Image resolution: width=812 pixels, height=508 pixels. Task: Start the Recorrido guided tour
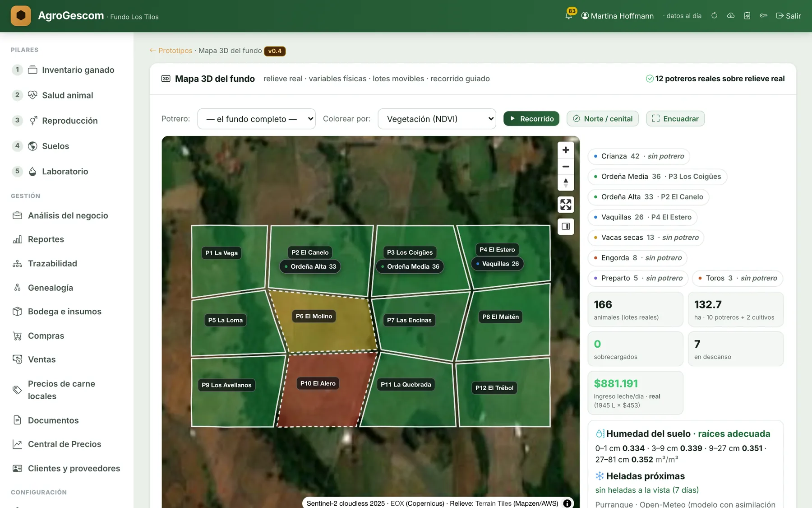click(531, 119)
